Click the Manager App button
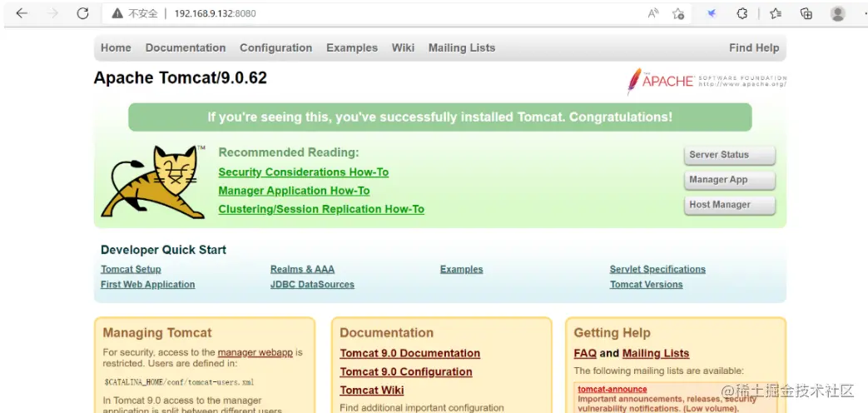The width and height of the screenshot is (868, 413). pos(730,180)
